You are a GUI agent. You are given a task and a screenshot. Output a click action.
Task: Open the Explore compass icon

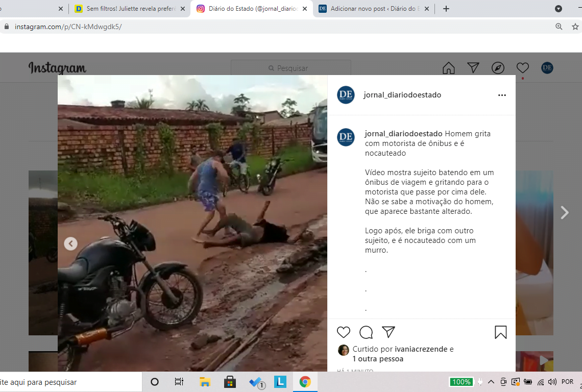tap(498, 68)
